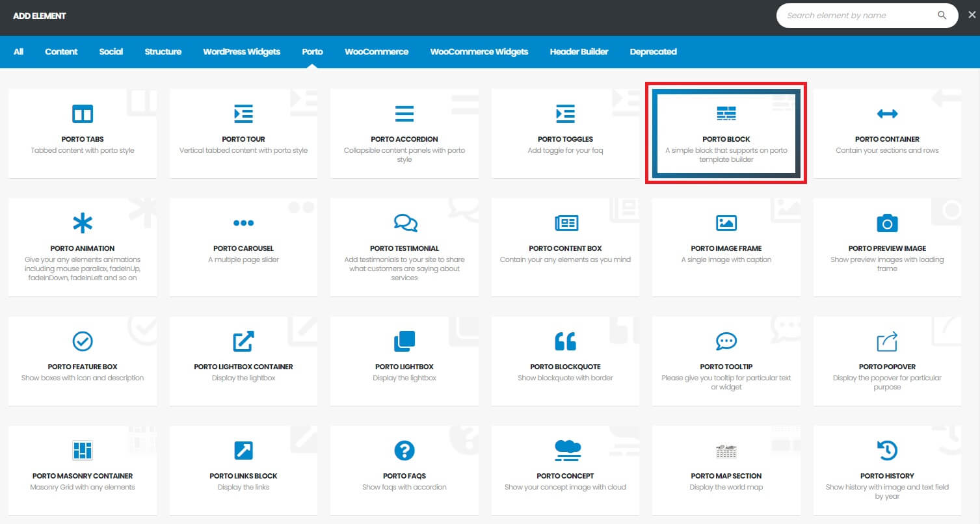Choose the Porto Blockquote quote icon
Screen dimensions: 980x524
point(565,341)
